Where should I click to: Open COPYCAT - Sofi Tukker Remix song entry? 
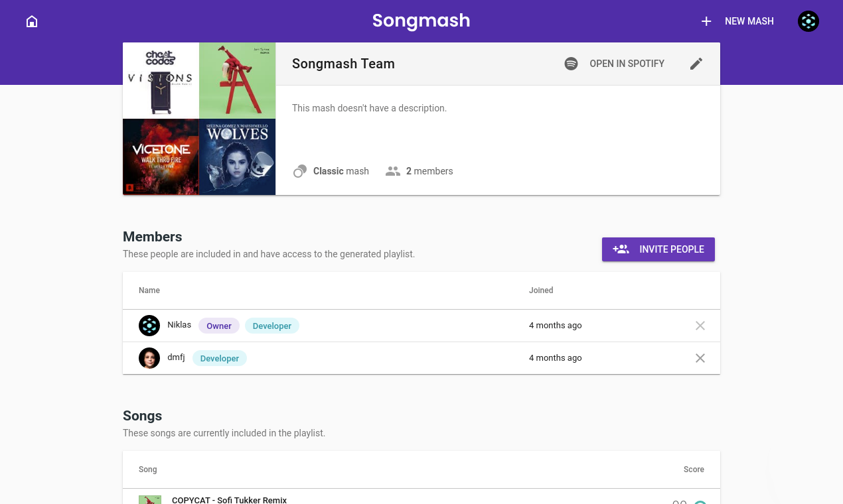[x=229, y=500]
